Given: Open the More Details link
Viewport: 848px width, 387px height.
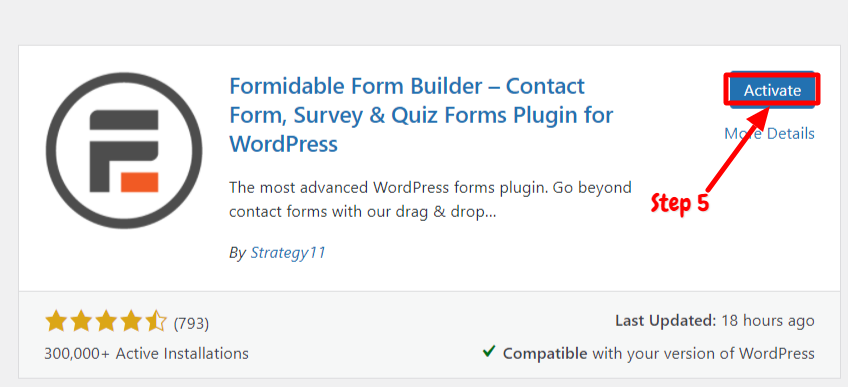Looking at the screenshot, I should [x=769, y=133].
